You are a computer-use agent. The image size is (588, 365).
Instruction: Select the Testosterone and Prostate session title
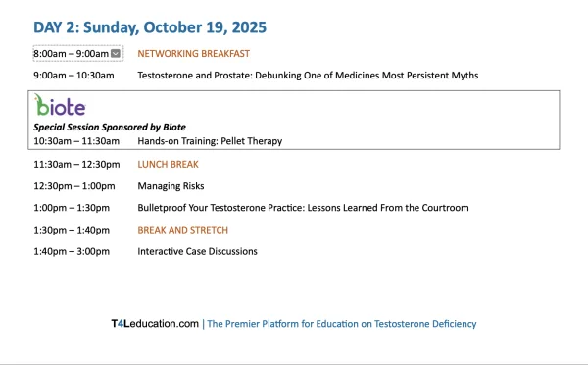point(308,76)
